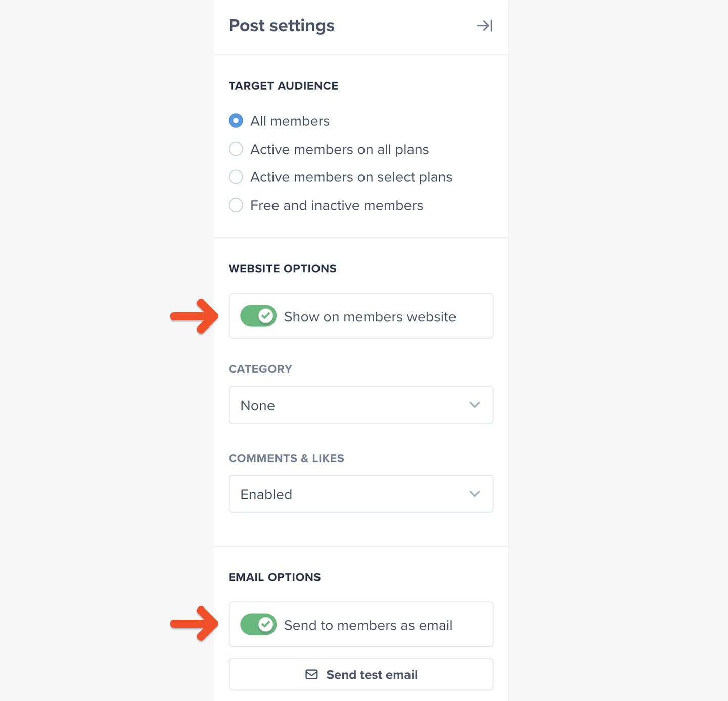Select the All members radio button
This screenshot has height=701, width=728.
click(x=236, y=121)
